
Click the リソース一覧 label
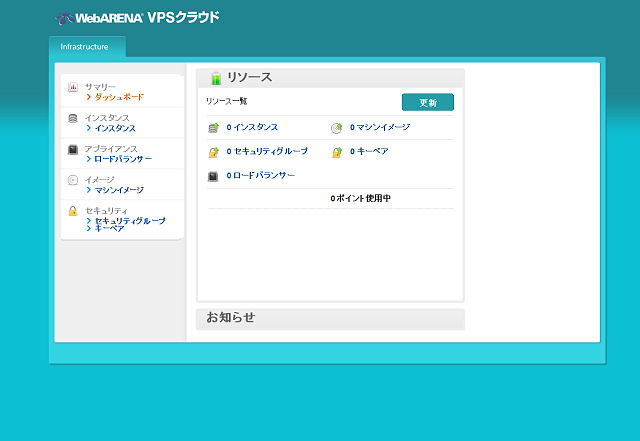coord(227,101)
